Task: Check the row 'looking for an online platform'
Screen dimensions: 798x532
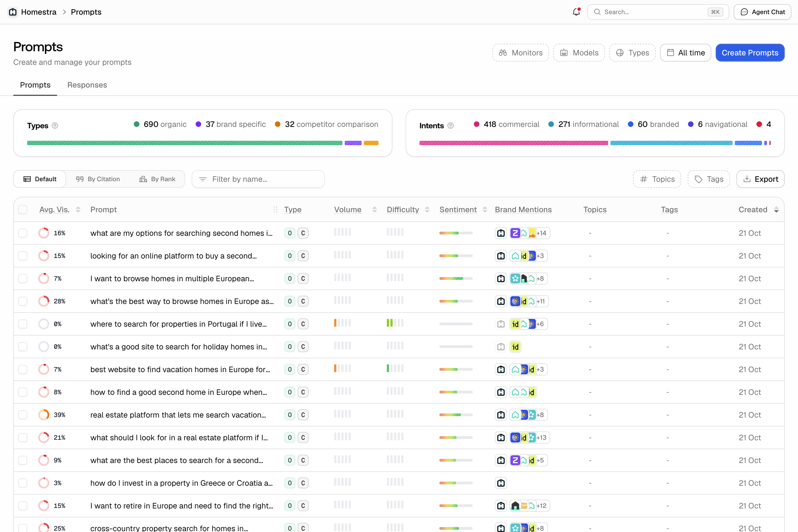Action: click(23, 256)
